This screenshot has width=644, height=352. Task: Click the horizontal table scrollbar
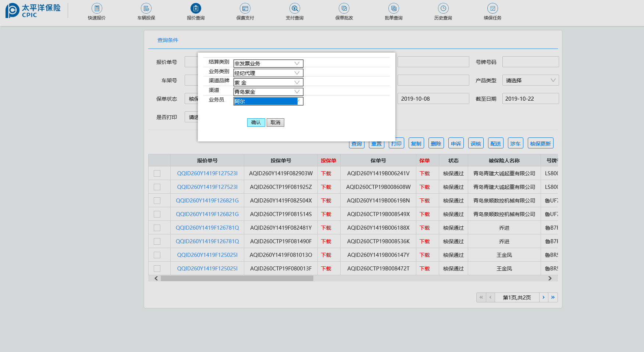point(237,279)
